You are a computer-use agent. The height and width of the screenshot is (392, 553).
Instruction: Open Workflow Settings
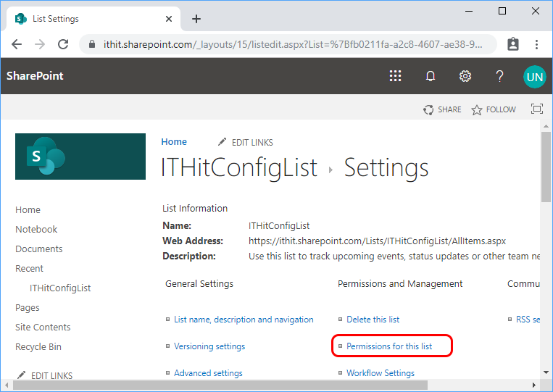381,373
